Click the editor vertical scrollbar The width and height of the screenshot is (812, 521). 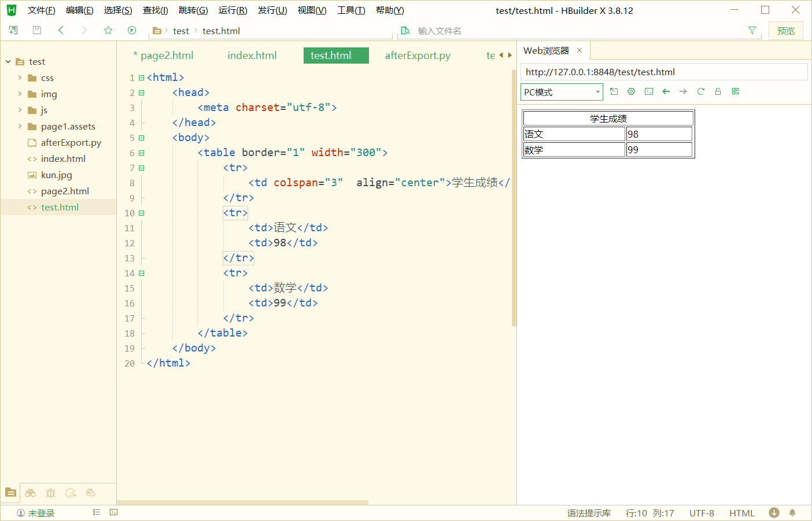tap(514, 198)
